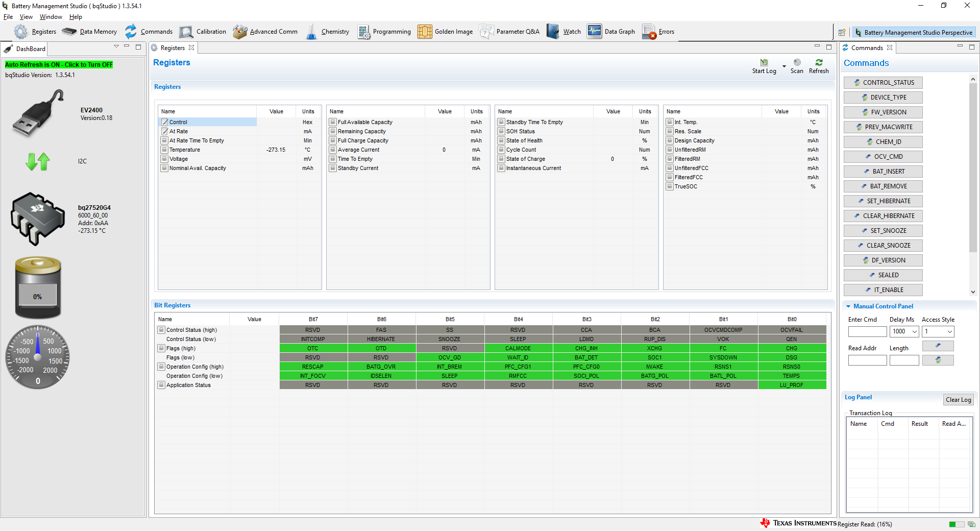Open the Watch tool icon
The height and width of the screenshot is (531, 980).
tap(553, 32)
